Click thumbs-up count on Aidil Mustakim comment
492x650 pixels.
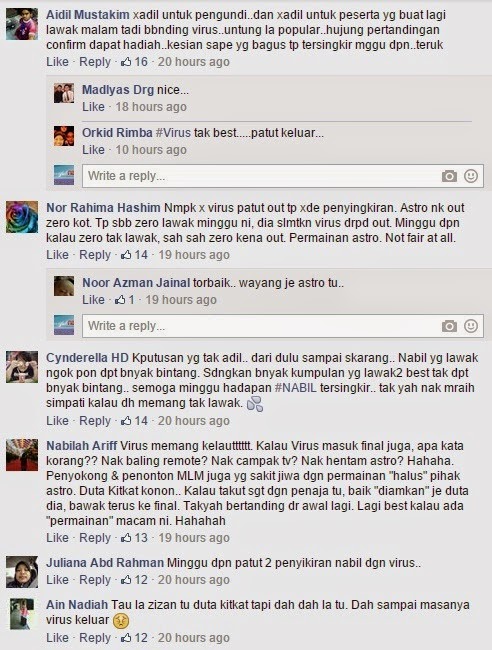coord(134,62)
